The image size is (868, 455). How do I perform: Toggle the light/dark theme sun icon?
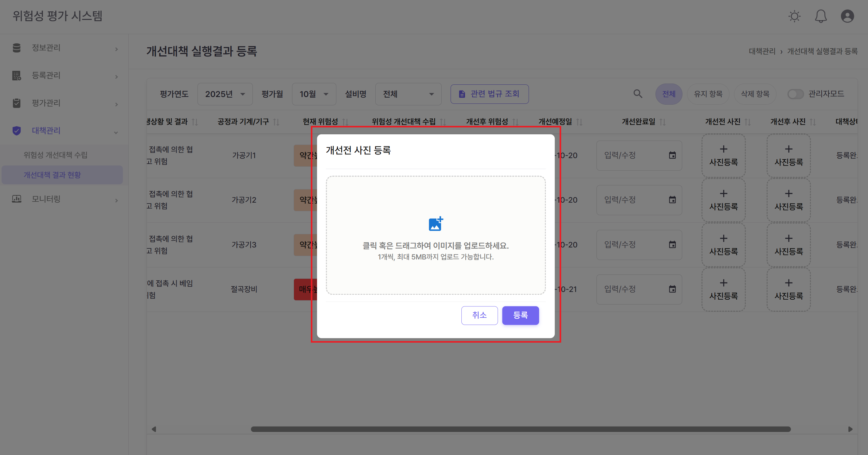tap(795, 16)
